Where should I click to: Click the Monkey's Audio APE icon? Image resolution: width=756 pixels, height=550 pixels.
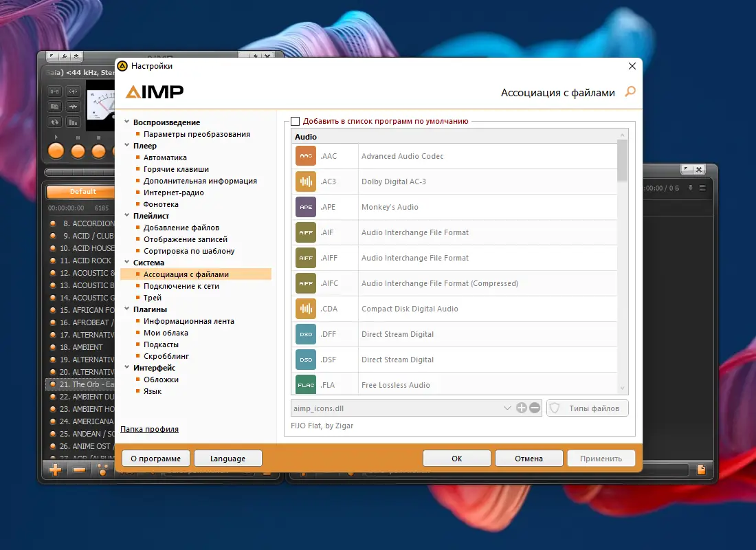[305, 207]
